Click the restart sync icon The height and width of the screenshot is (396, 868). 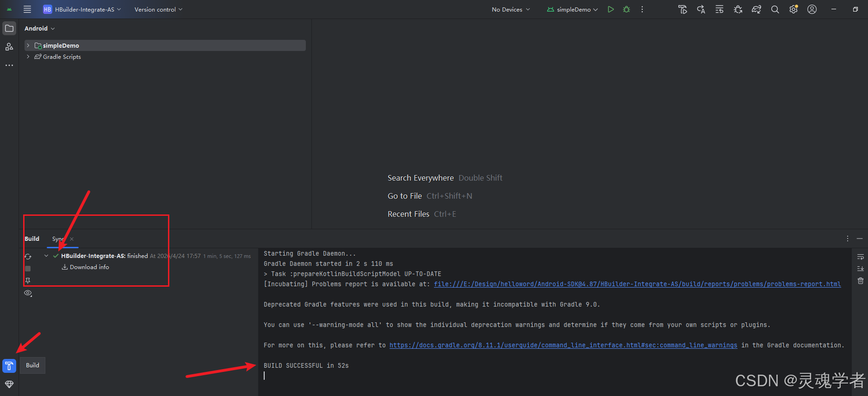tap(28, 257)
